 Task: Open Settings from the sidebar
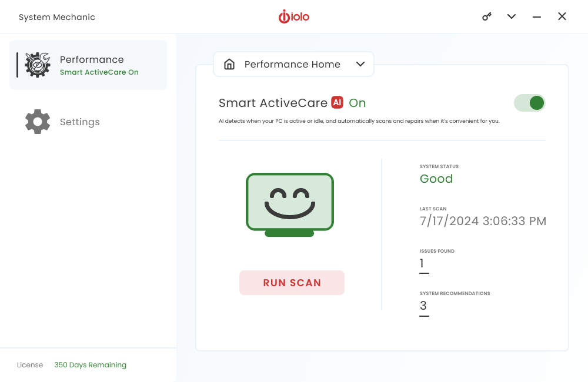click(80, 122)
